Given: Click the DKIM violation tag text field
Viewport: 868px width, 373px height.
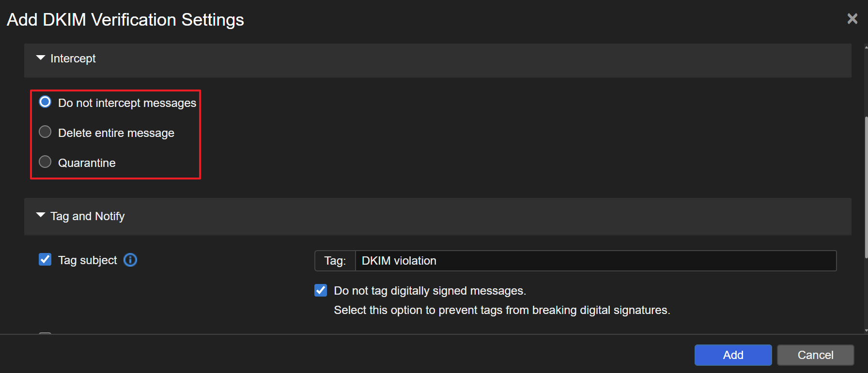Looking at the screenshot, I should click(x=595, y=261).
